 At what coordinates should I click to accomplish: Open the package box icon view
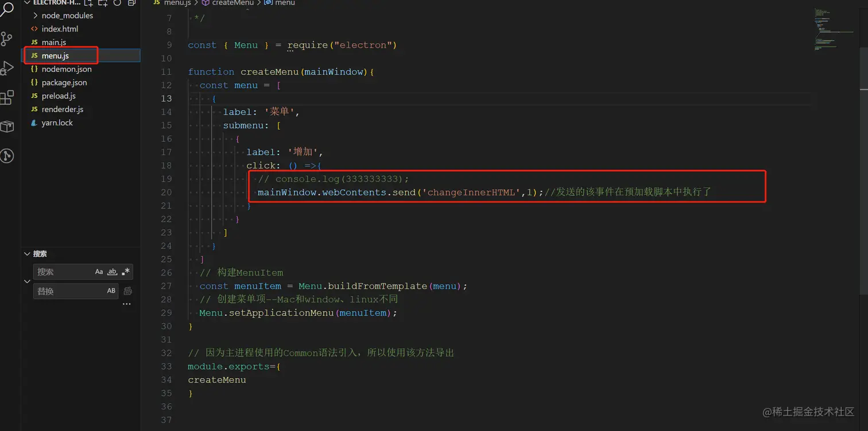(x=7, y=127)
